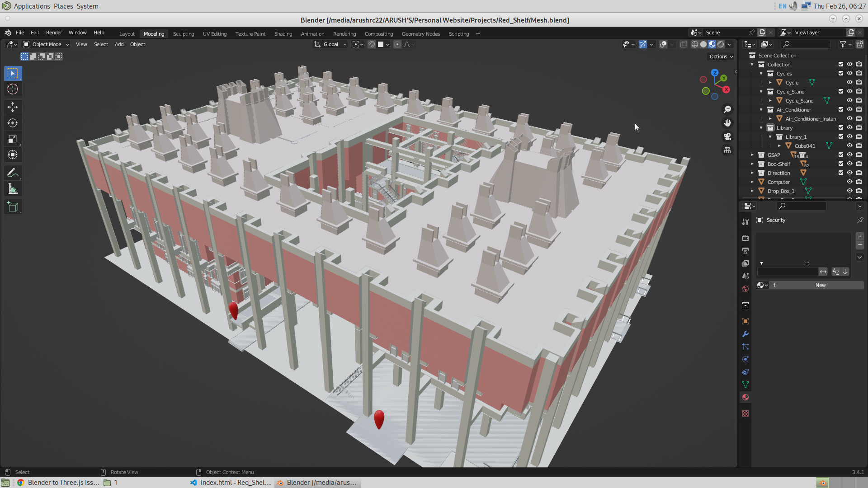
Task: Open the Physics properties tab
Action: 745,359
